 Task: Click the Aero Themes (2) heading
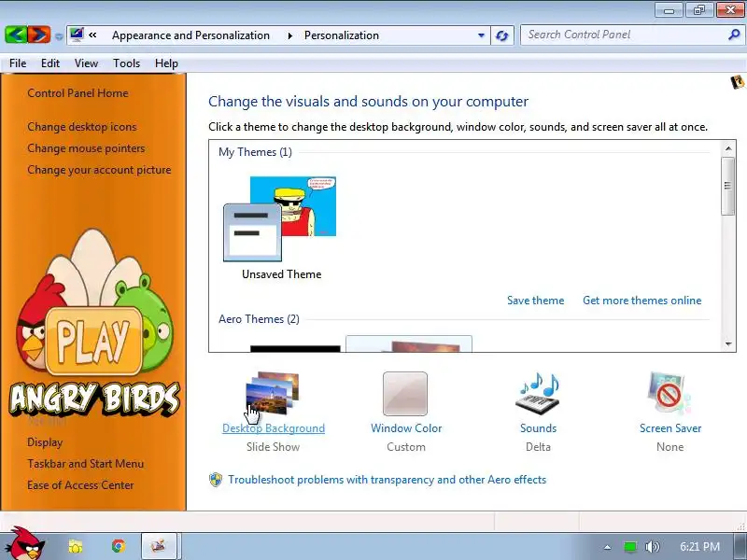(x=259, y=319)
